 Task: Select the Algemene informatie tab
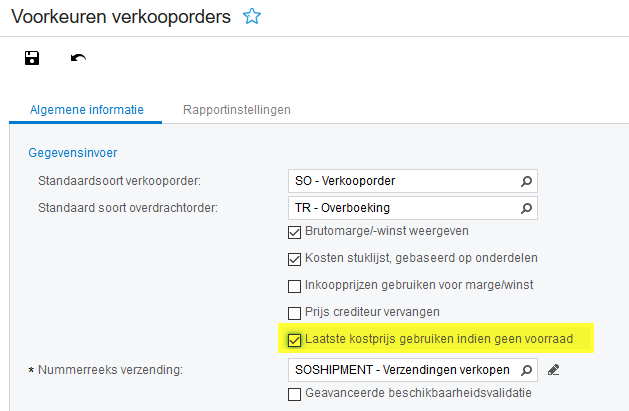(x=86, y=109)
